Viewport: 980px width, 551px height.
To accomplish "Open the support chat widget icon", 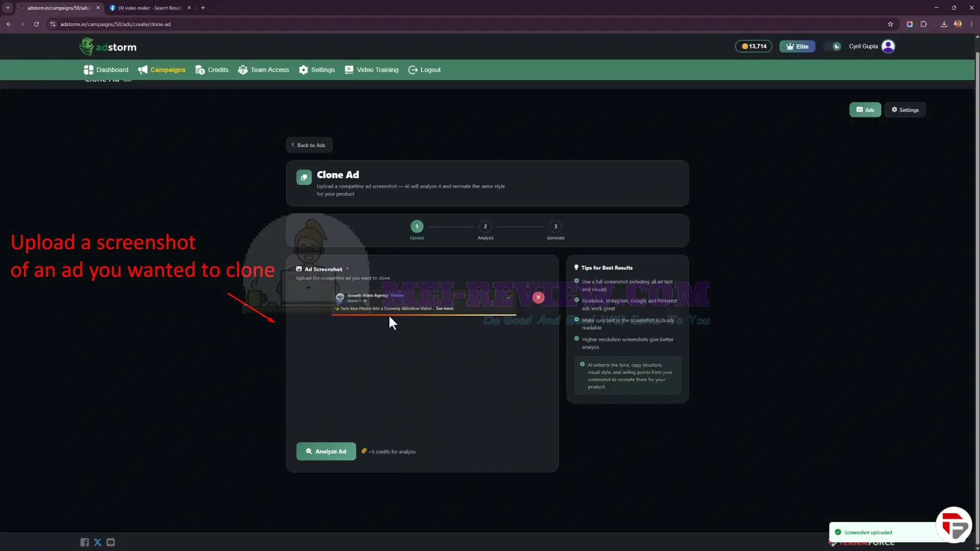I will [953, 524].
